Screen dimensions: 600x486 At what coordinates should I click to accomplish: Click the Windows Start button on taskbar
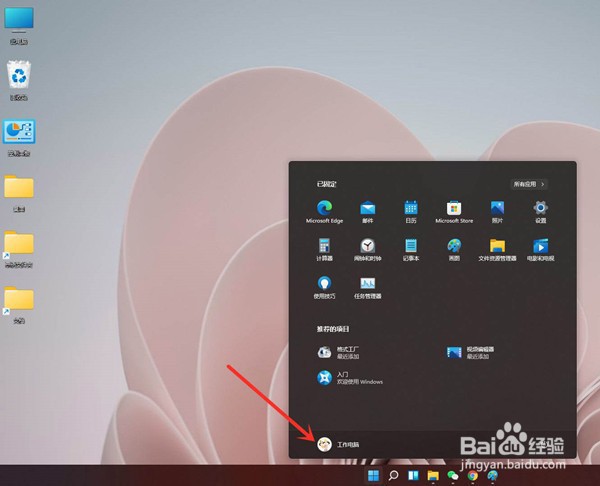click(373, 475)
